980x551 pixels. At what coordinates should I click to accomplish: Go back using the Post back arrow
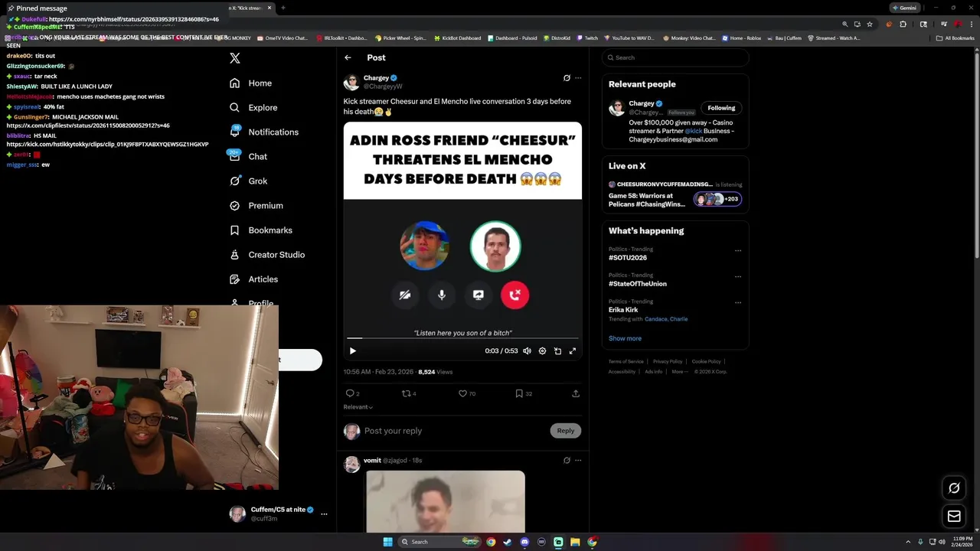[348, 57]
